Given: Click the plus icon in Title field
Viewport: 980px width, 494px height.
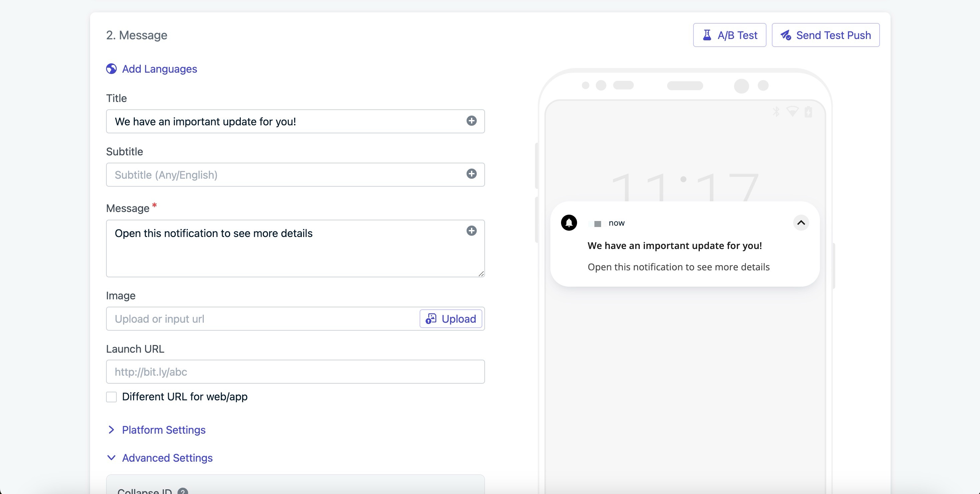Looking at the screenshot, I should coord(471,121).
